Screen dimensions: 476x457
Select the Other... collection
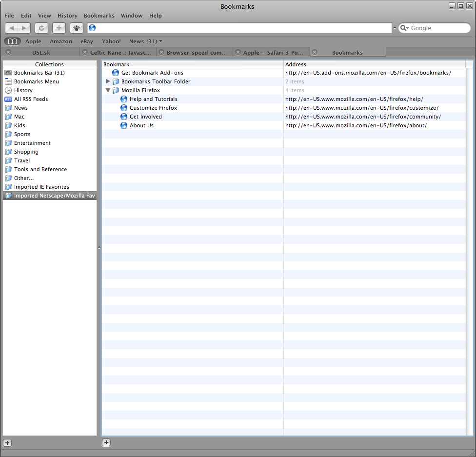pyautogui.click(x=50, y=178)
